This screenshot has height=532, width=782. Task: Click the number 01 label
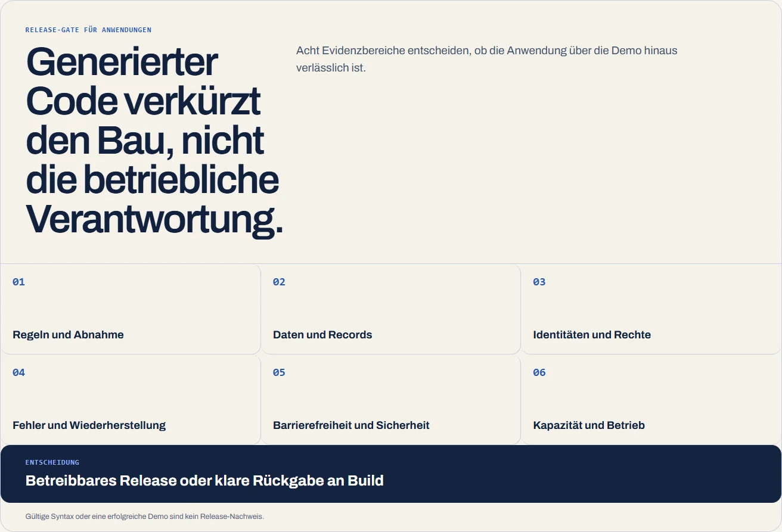click(18, 282)
